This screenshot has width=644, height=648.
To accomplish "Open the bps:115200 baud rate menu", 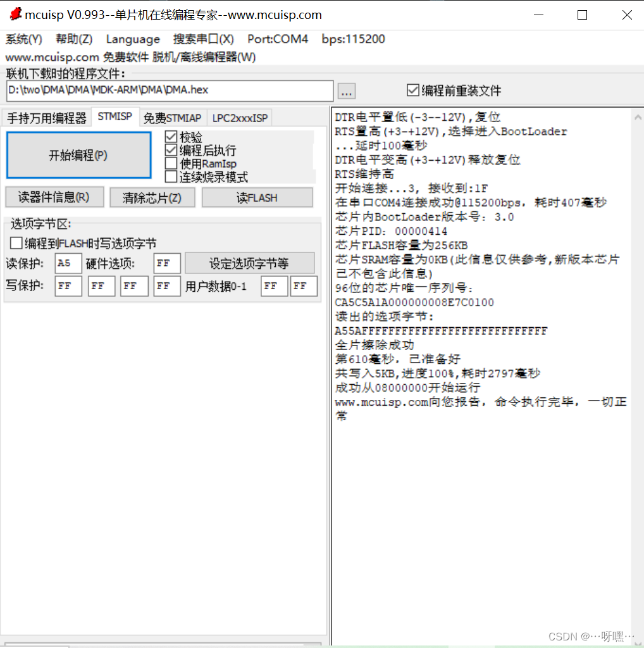I will pos(353,39).
